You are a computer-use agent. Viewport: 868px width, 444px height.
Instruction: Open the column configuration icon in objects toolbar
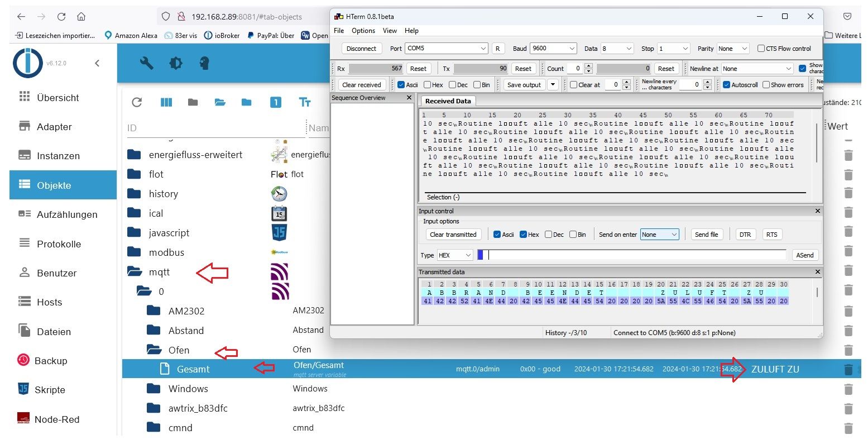point(166,102)
